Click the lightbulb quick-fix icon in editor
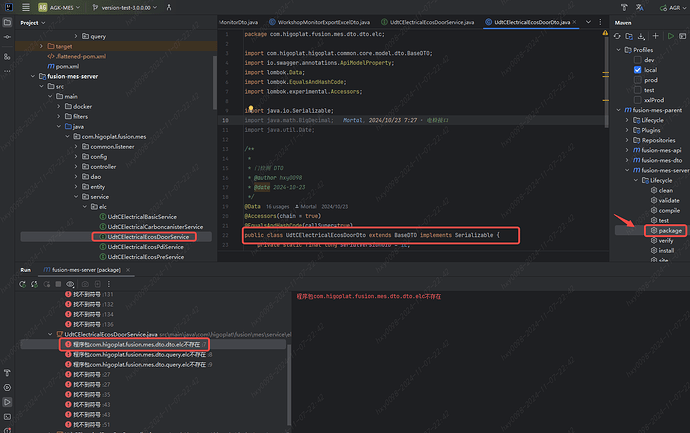Screen dimensions: 690x433 [251, 108]
